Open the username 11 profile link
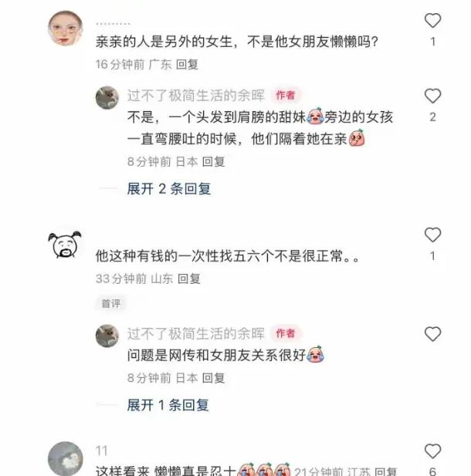Image resolution: width=471 pixels, height=476 pixels. 101,451
